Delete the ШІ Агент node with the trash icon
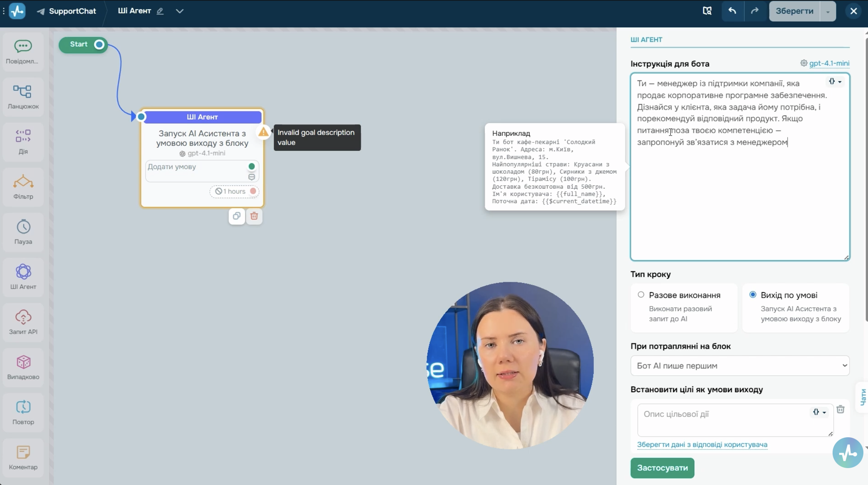This screenshot has width=868, height=485. tap(254, 216)
